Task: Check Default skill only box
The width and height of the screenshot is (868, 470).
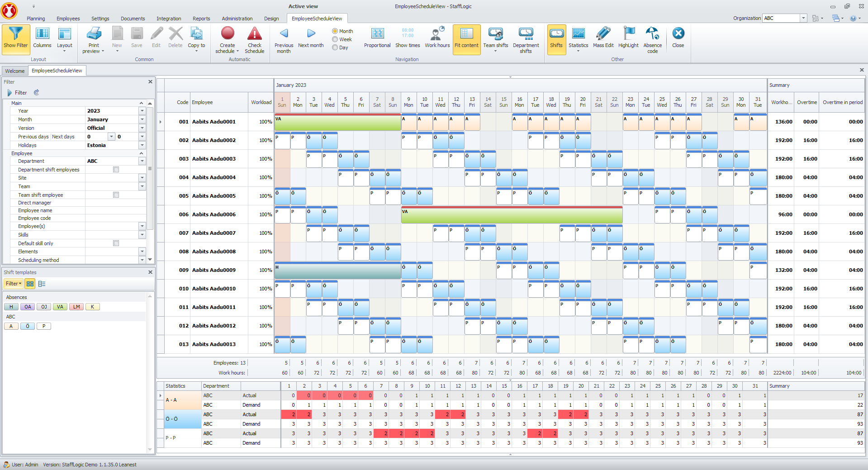Action: point(116,243)
